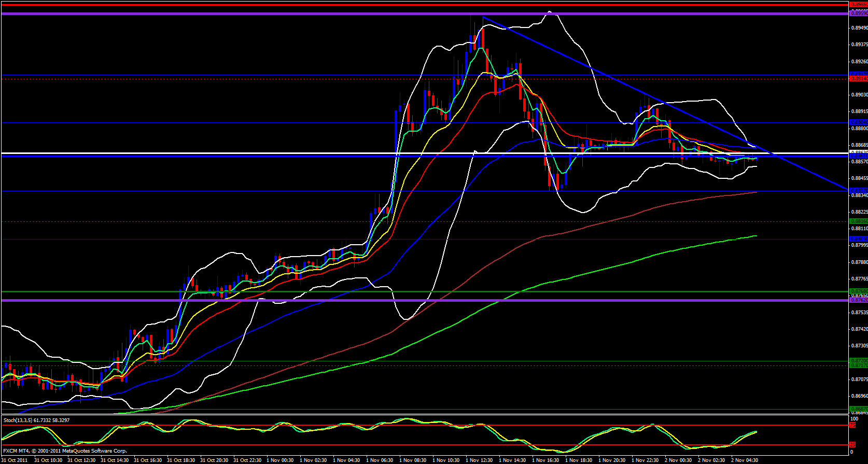Click the 1 Nov 12:30 time label
The height and width of the screenshot is (464, 868).
[x=479, y=460]
